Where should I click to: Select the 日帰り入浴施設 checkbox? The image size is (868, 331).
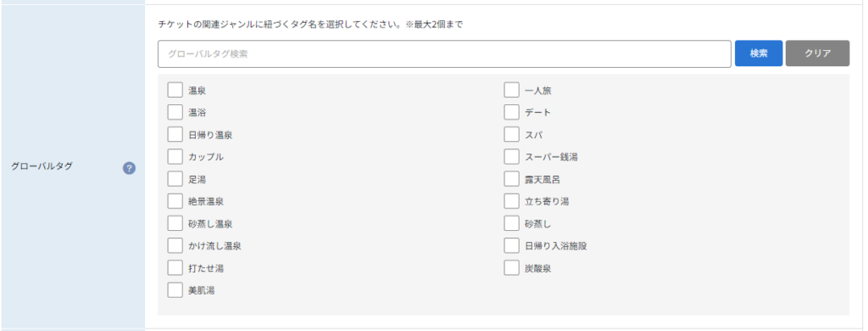tap(511, 245)
